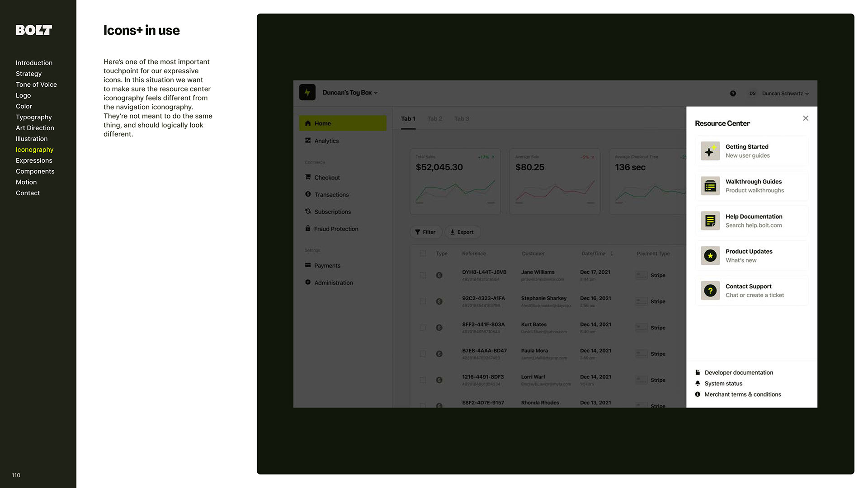868x488 pixels.
Task: Check the DYH8-L44T-J8VB row checkbox
Action: pos(423,275)
